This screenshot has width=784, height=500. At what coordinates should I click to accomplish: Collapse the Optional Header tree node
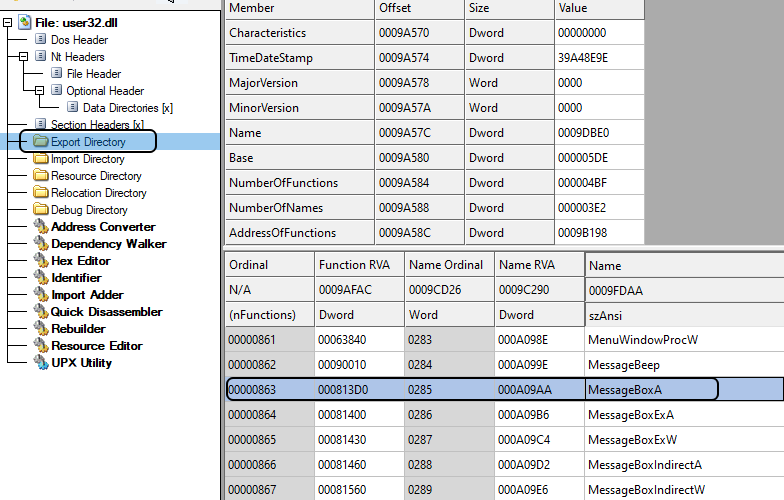click(x=41, y=91)
